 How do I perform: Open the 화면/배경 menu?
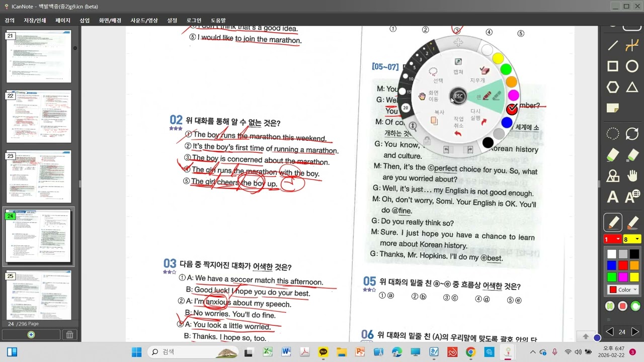tap(110, 21)
